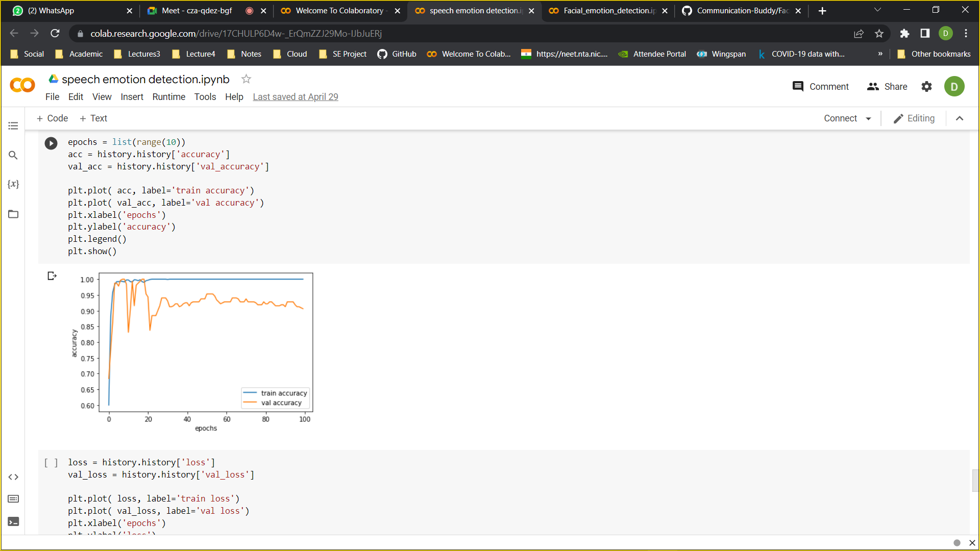This screenshot has width=980, height=551.
Task: Open find and replace search panel
Action: (13, 155)
